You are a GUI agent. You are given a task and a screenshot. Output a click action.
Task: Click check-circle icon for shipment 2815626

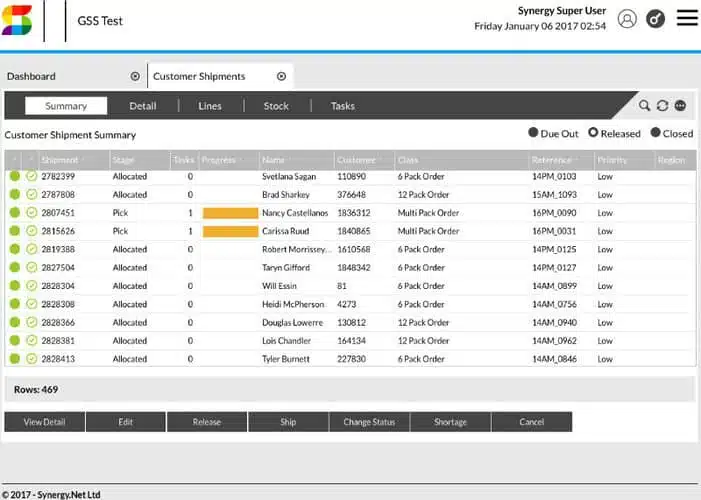click(x=31, y=231)
